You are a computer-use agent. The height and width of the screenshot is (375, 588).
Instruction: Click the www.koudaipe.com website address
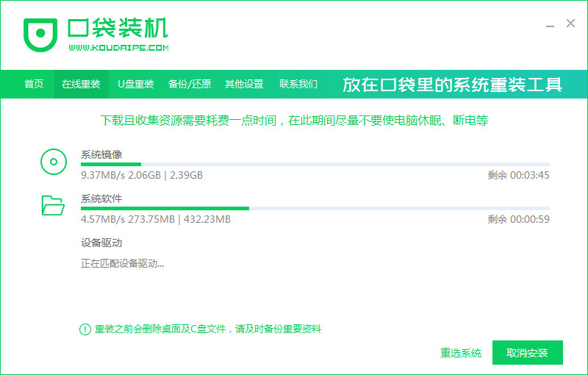tap(119, 48)
